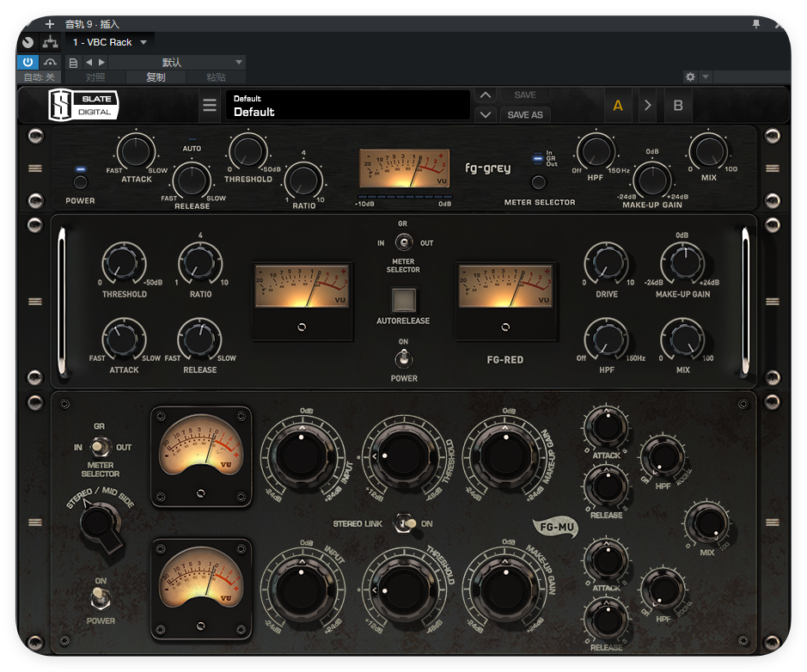Click the FG-MU MIX knob
The height and width of the screenshot is (672, 807).
pos(707,522)
